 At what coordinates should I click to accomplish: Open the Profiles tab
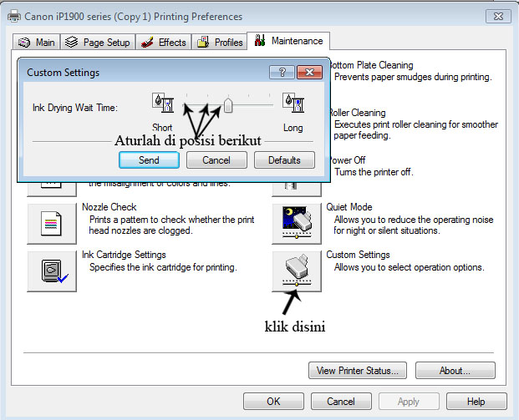(220, 42)
